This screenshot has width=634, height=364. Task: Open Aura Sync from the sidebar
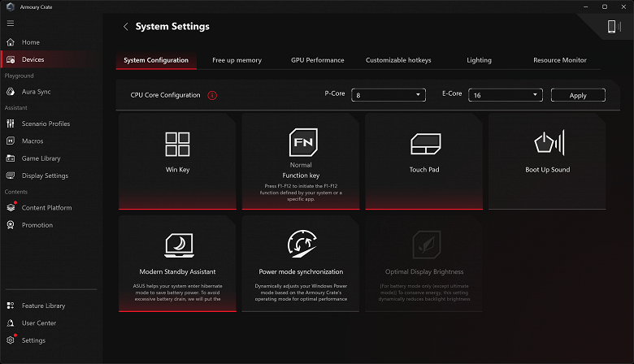coord(36,92)
